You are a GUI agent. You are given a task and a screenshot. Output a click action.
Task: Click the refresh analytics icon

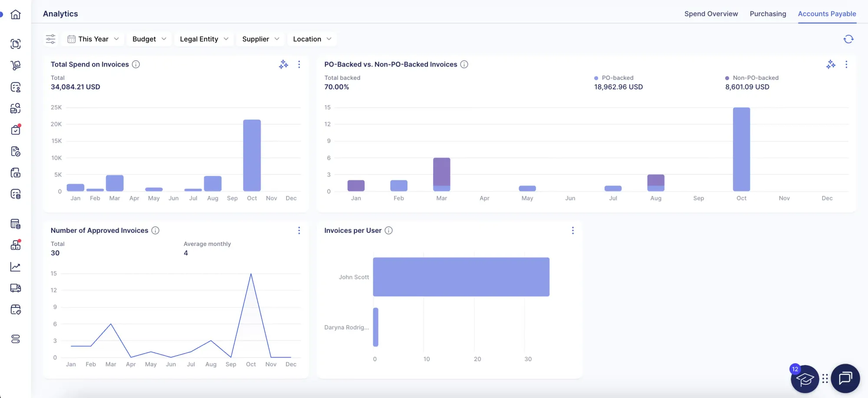click(x=848, y=39)
